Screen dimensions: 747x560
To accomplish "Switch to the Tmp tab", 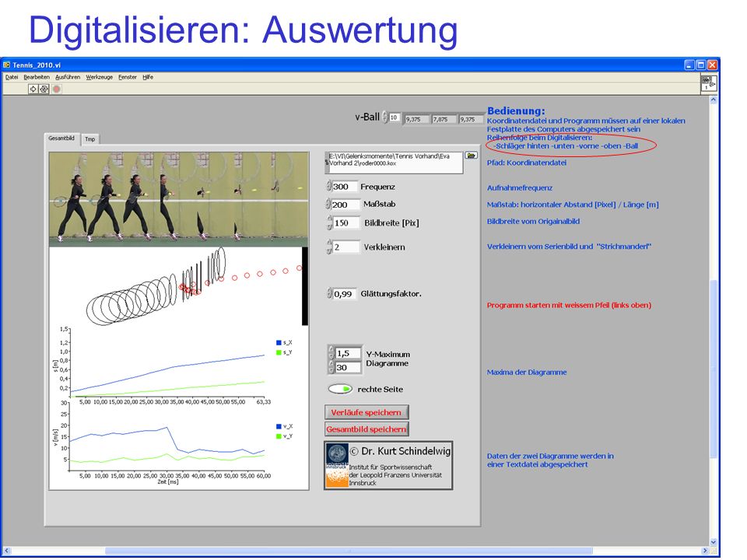I will (x=90, y=139).
